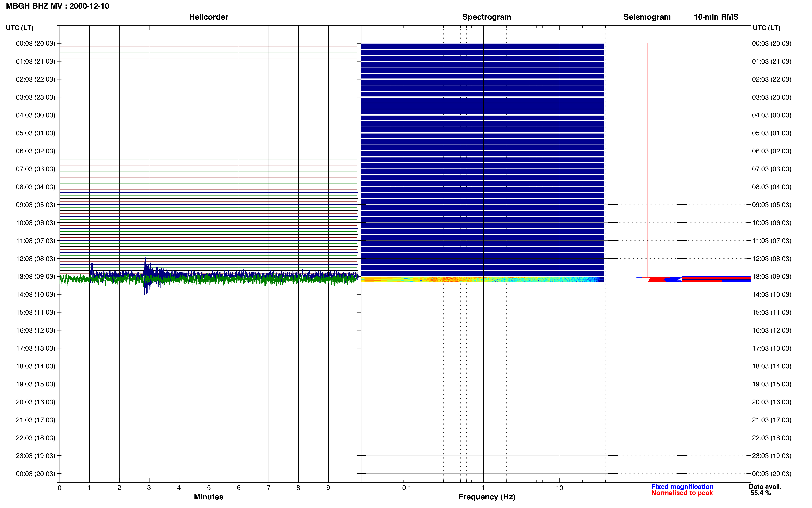The image size is (812, 508).
Task: Click the 5 tick on the Minutes axis
Action: pyautogui.click(x=209, y=487)
